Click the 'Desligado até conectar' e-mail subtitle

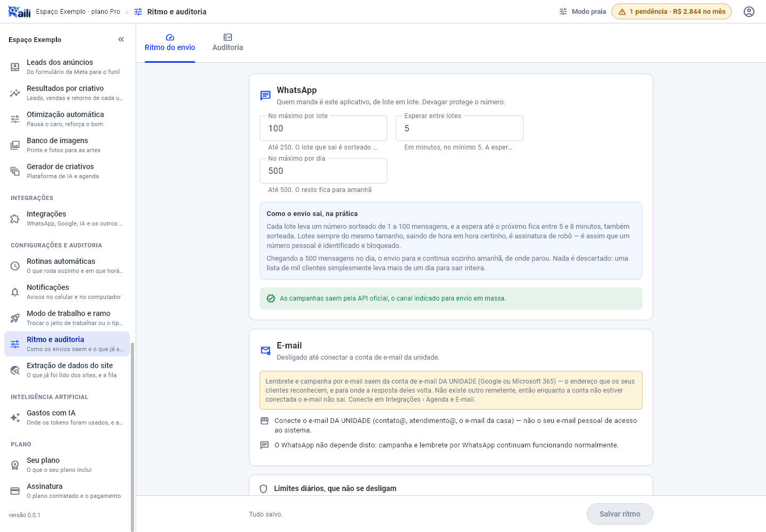[x=358, y=358]
